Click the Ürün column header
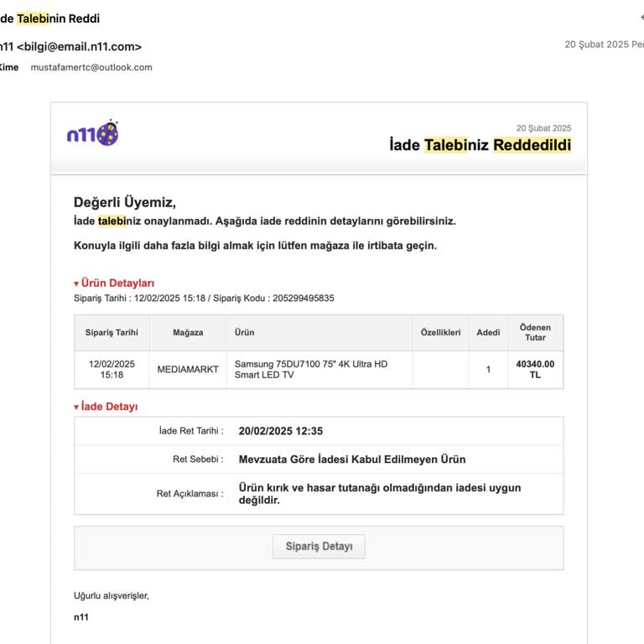This screenshot has height=644, width=644. point(319,333)
